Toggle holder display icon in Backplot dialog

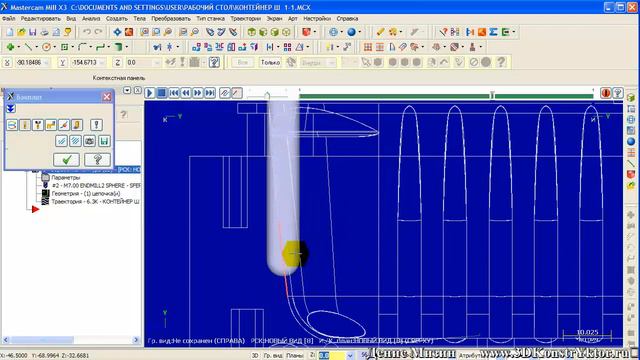(38, 125)
